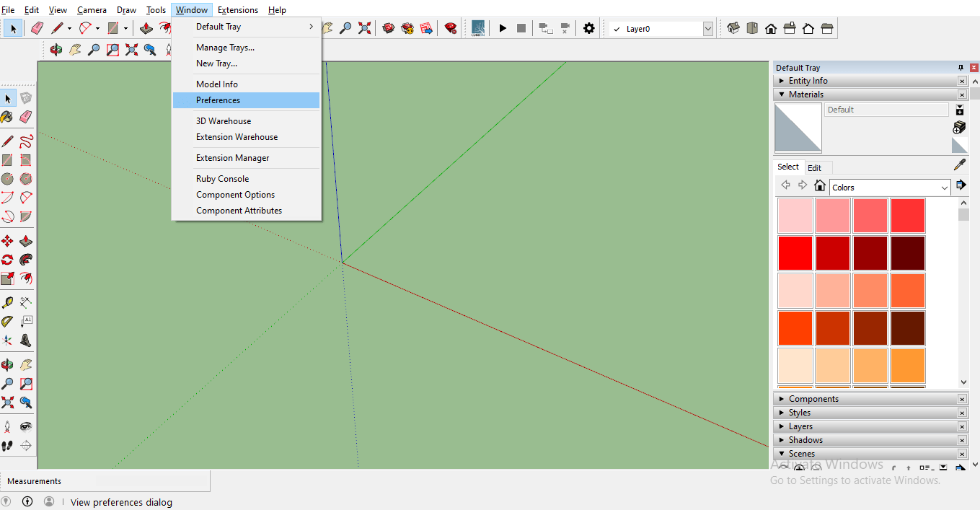
Task: Open settings with the gear icon
Action: (x=589, y=28)
